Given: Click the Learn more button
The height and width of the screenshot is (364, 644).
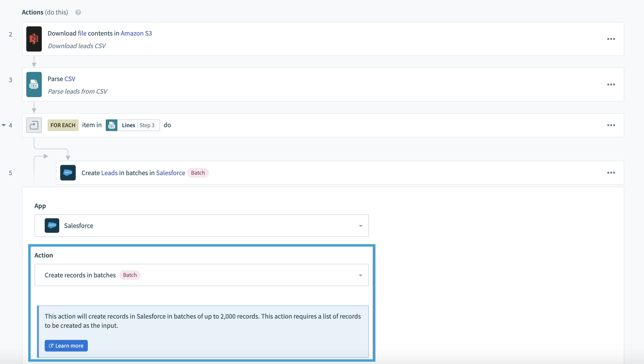Looking at the screenshot, I should [66, 346].
